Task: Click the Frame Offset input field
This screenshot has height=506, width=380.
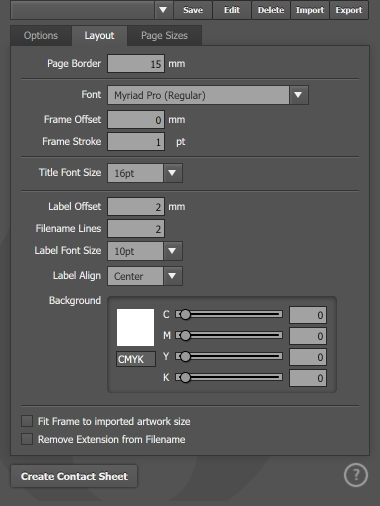Action: click(x=136, y=120)
